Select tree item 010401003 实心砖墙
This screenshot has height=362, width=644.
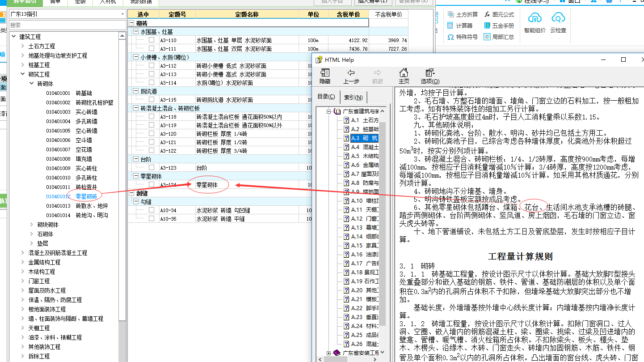[x=72, y=112]
